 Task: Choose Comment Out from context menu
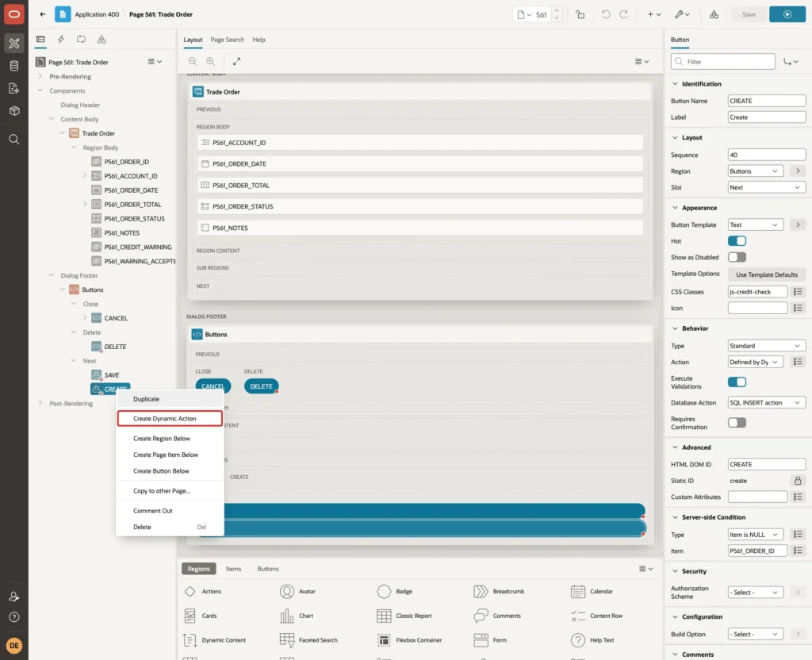pyautogui.click(x=170, y=511)
